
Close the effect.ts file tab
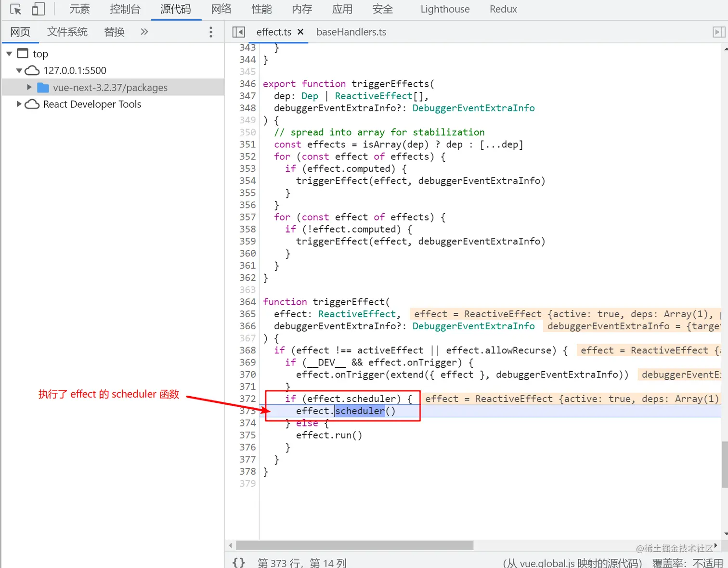[300, 32]
